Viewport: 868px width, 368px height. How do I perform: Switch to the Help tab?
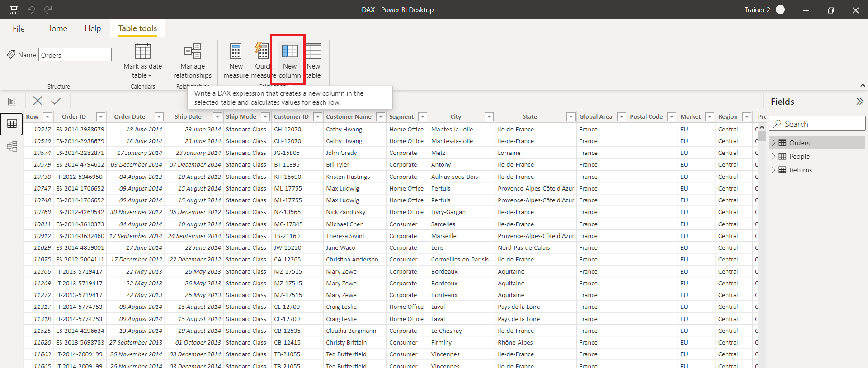click(93, 28)
